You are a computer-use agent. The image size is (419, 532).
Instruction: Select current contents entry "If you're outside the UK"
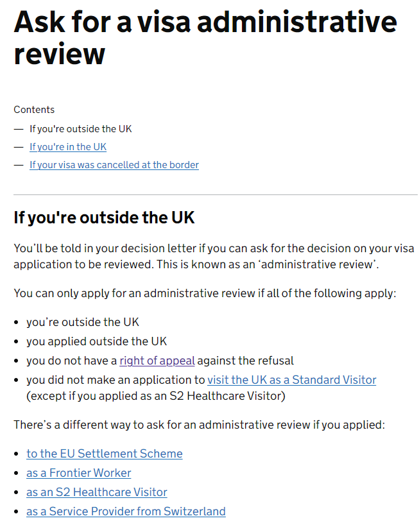(x=80, y=129)
